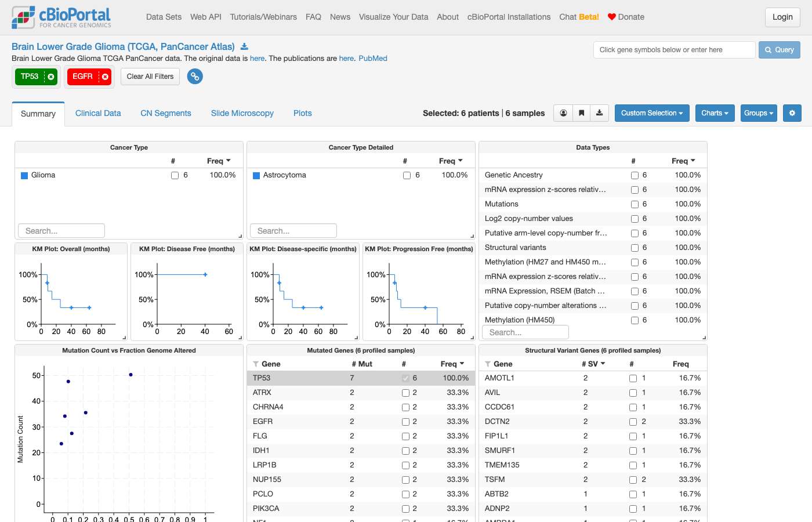Click the Data Types search box
This screenshot has width=812, height=522.
pyautogui.click(x=525, y=332)
